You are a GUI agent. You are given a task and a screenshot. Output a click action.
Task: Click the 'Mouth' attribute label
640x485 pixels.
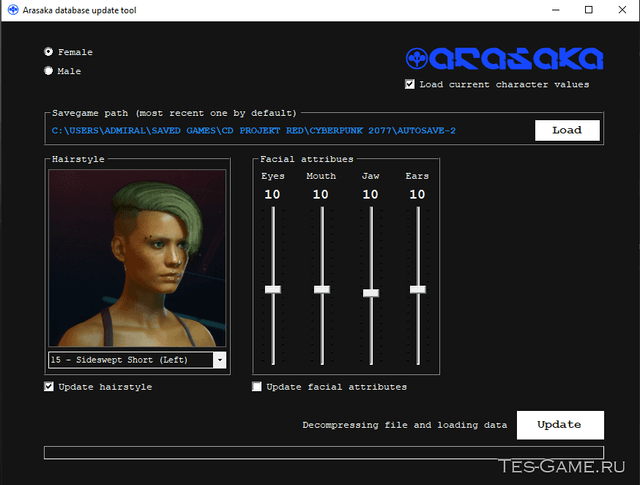pyautogui.click(x=321, y=176)
